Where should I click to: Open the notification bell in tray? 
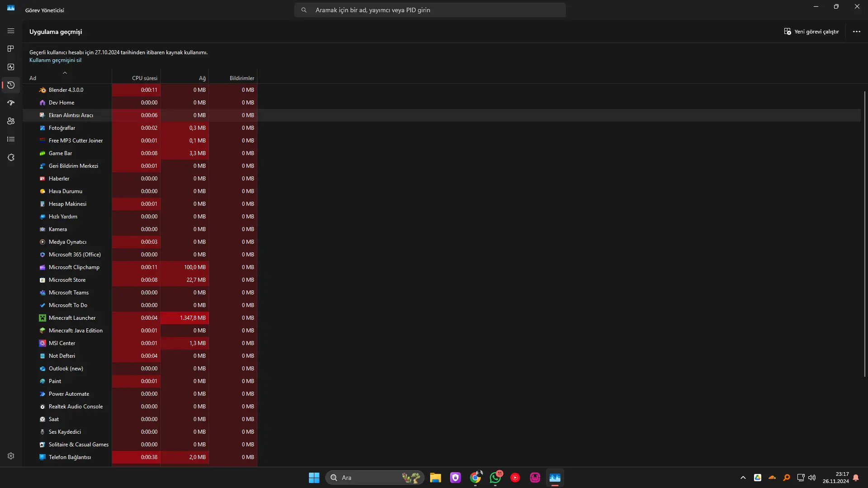tap(856, 478)
